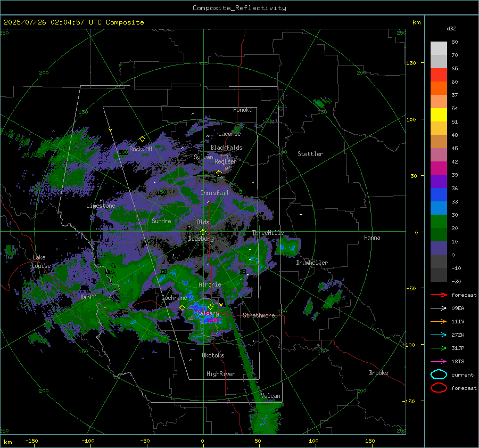Click the 09EA legend text

pos(458,308)
